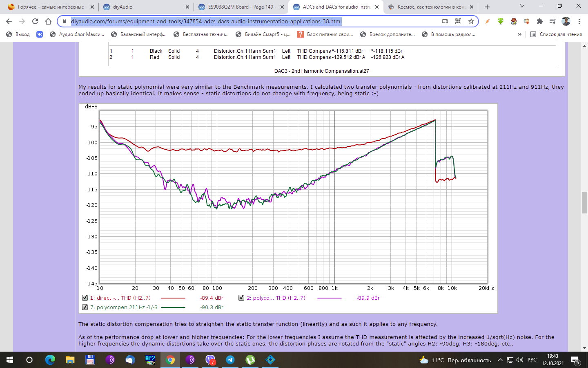
Task: Open the 'Балансный интерф...' bookmark
Action: coord(139,34)
